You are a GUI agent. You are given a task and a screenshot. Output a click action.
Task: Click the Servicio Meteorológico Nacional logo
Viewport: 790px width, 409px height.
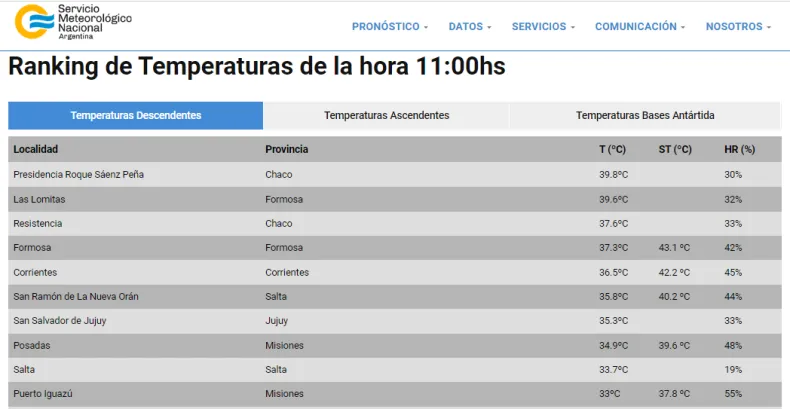[73, 21]
